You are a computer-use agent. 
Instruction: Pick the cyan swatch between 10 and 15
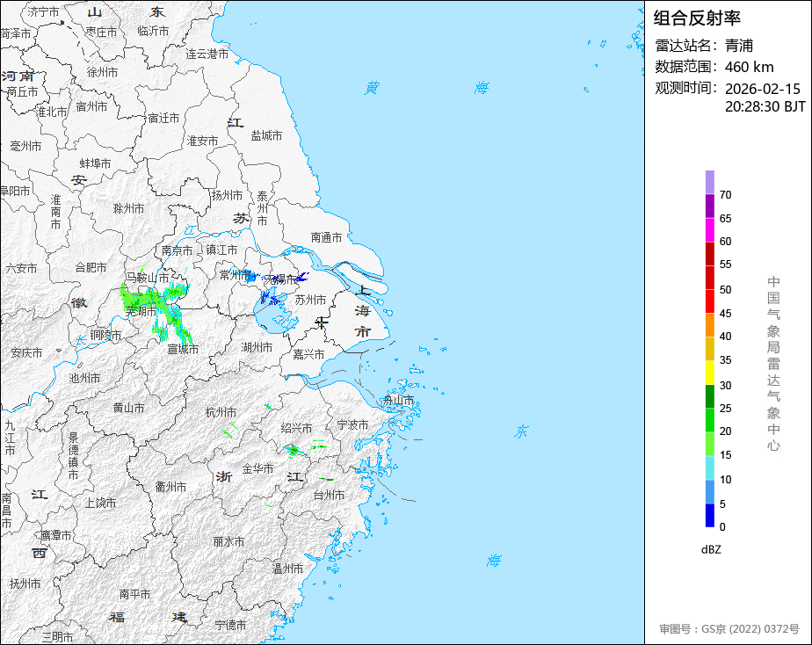point(709,468)
